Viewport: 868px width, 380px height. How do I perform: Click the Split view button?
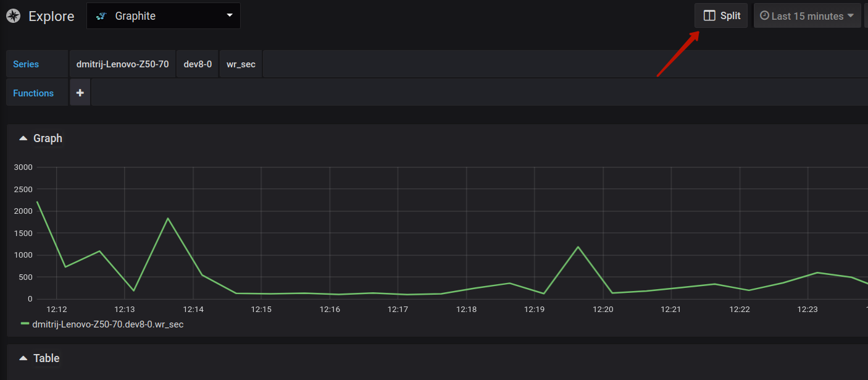721,15
